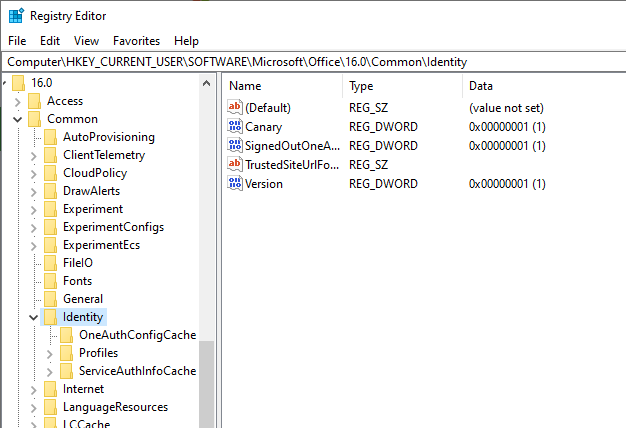
Task: Open the Help menu
Action: [x=186, y=41]
